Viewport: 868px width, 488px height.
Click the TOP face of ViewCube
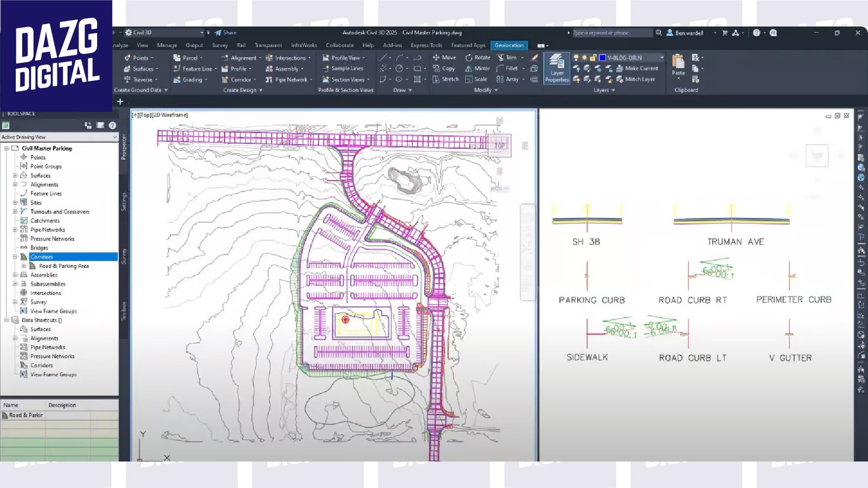[x=500, y=145]
